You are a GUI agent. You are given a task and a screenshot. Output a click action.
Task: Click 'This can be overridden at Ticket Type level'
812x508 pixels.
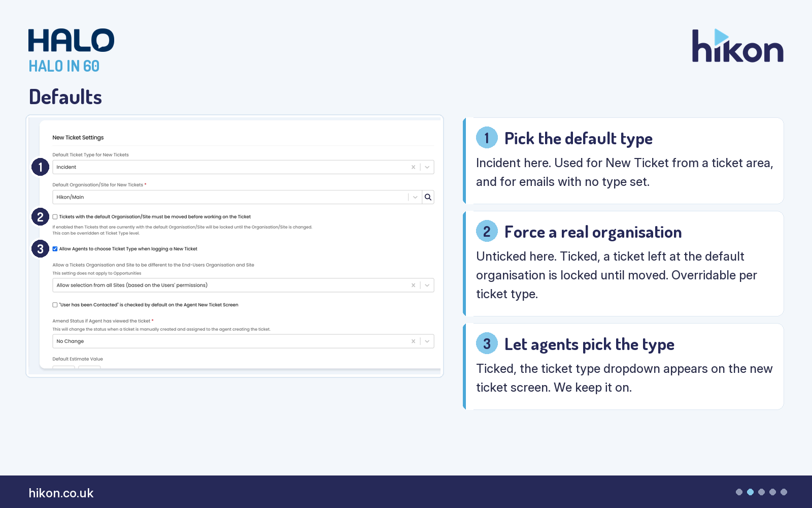tap(96, 234)
